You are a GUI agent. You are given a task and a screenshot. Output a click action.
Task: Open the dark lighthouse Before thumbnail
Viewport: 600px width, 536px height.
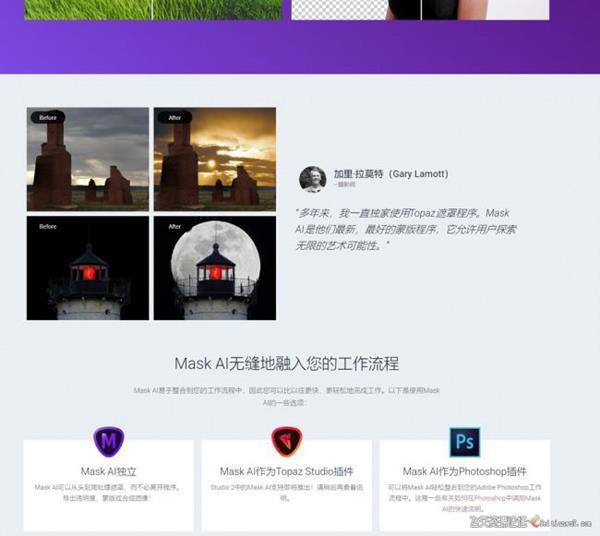[88, 270]
